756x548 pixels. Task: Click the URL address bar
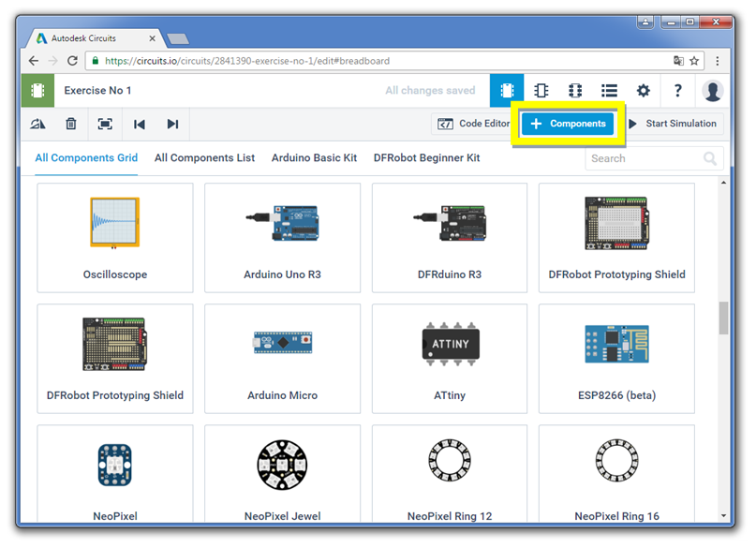[x=395, y=61]
